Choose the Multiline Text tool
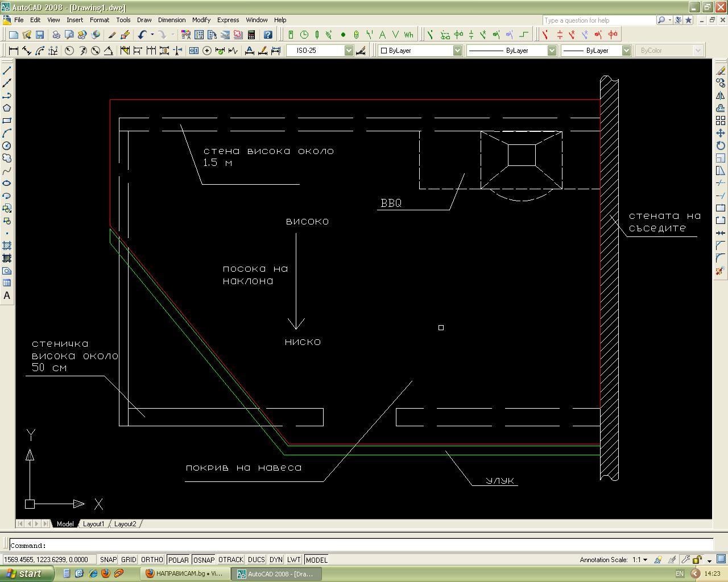This screenshot has height=582, width=728. point(7,296)
